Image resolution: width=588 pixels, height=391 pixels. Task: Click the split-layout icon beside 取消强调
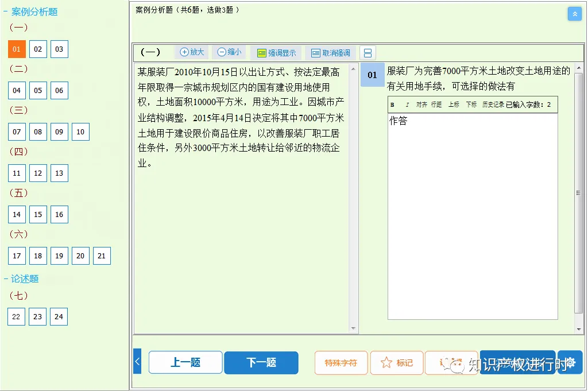(366, 52)
